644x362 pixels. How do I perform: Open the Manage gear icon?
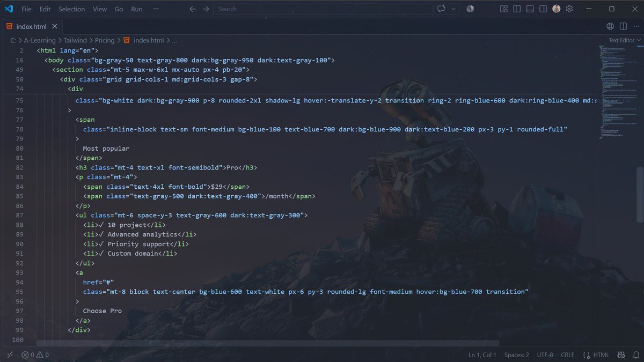click(569, 9)
